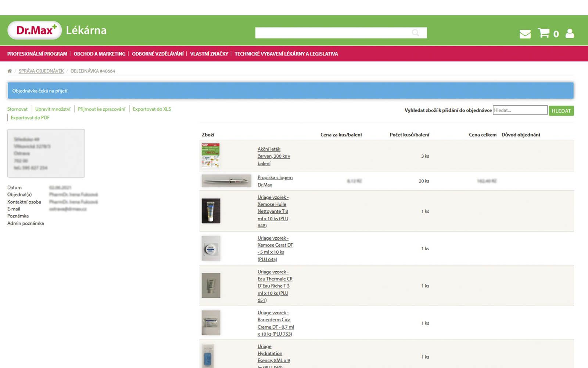588x368 pixels.
Task: Go to Správa objednávek breadcrumb
Action: (x=41, y=71)
